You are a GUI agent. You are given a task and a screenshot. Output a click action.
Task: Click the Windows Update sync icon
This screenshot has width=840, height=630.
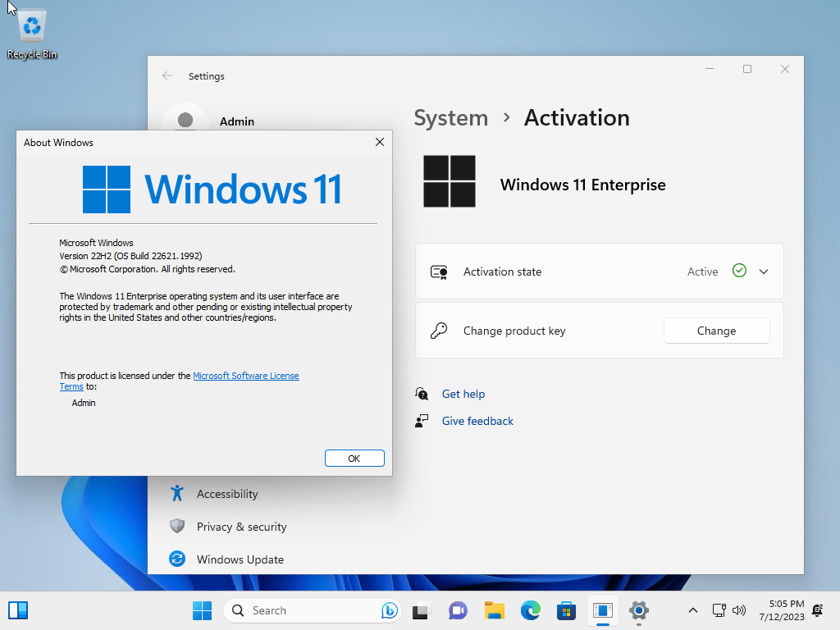177,559
